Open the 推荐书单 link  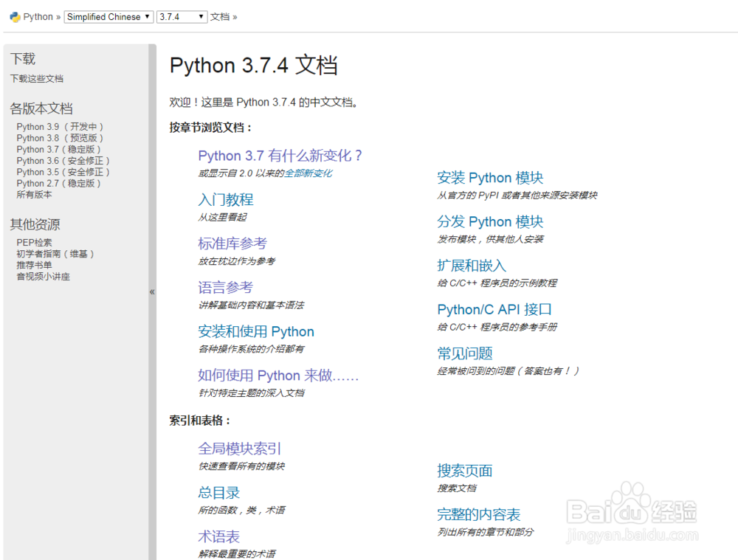pos(35,265)
